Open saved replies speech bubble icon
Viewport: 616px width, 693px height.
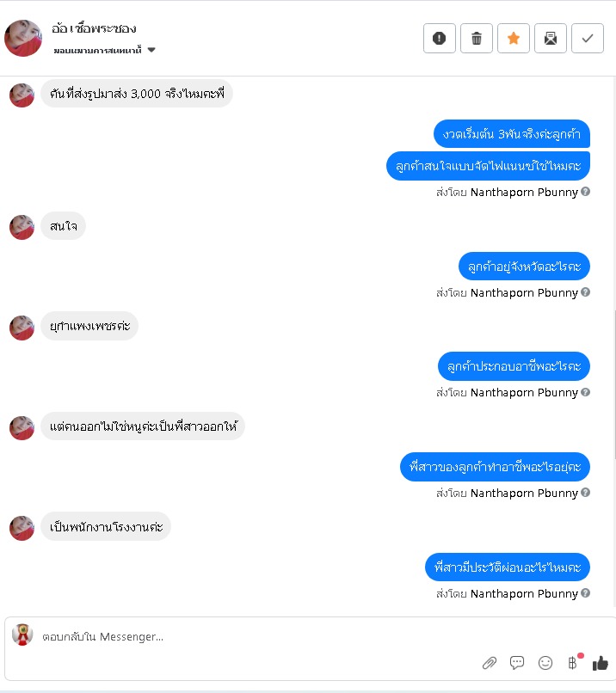point(516,663)
